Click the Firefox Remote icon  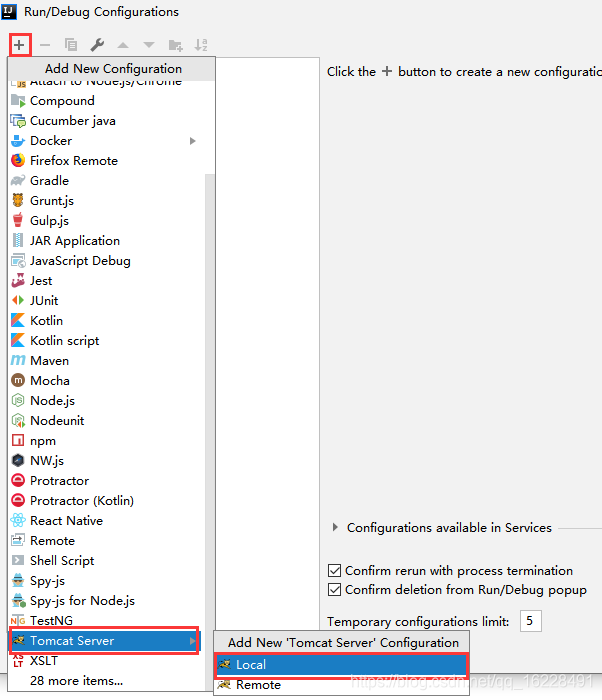point(18,161)
